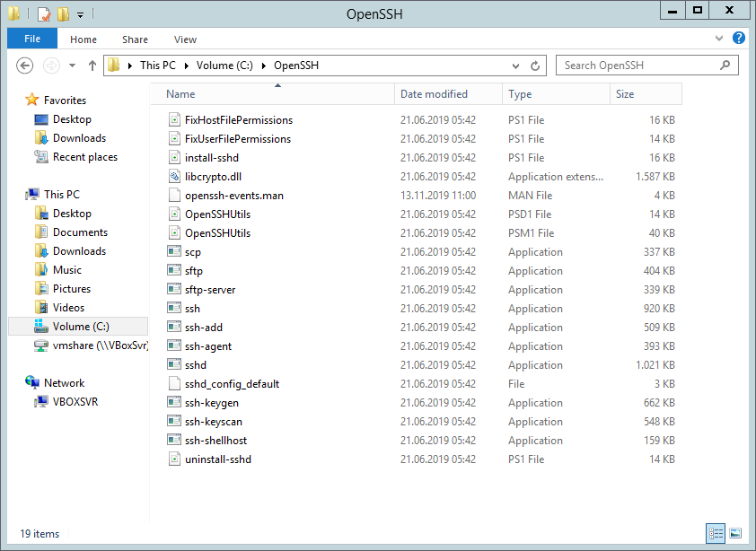This screenshot has width=756, height=551.
Task: Select vmshare network drive
Action: pyautogui.click(x=101, y=345)
